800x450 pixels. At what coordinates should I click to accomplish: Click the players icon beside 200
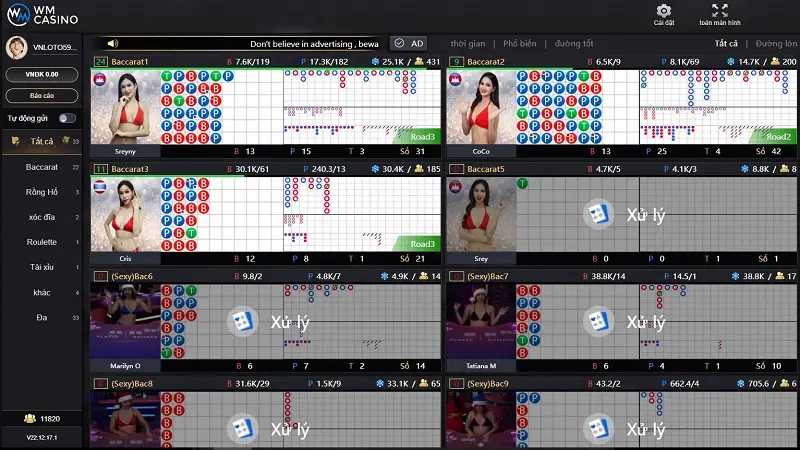pyautogui.click(x=775, y=62)
